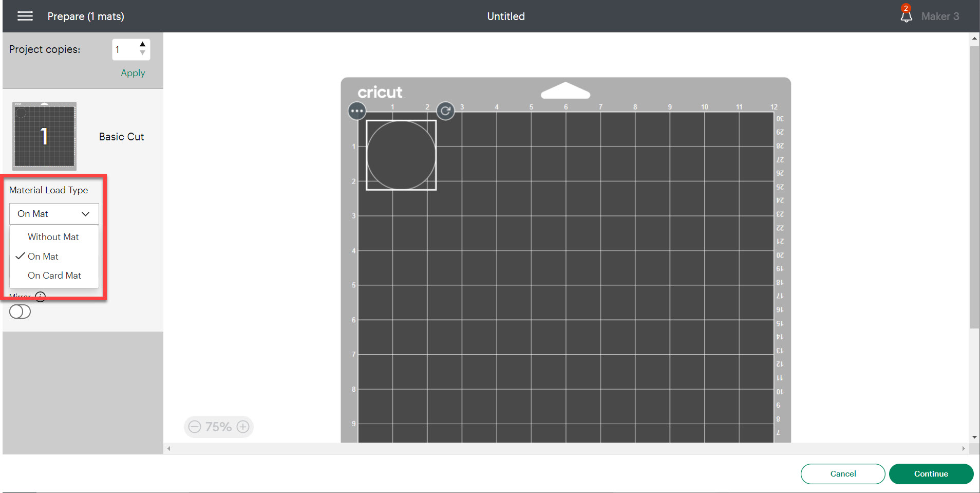The width and height of the screenshot is (980, 493).
Task: Select the mat 1 thumbnail
Action: point(44,136)
